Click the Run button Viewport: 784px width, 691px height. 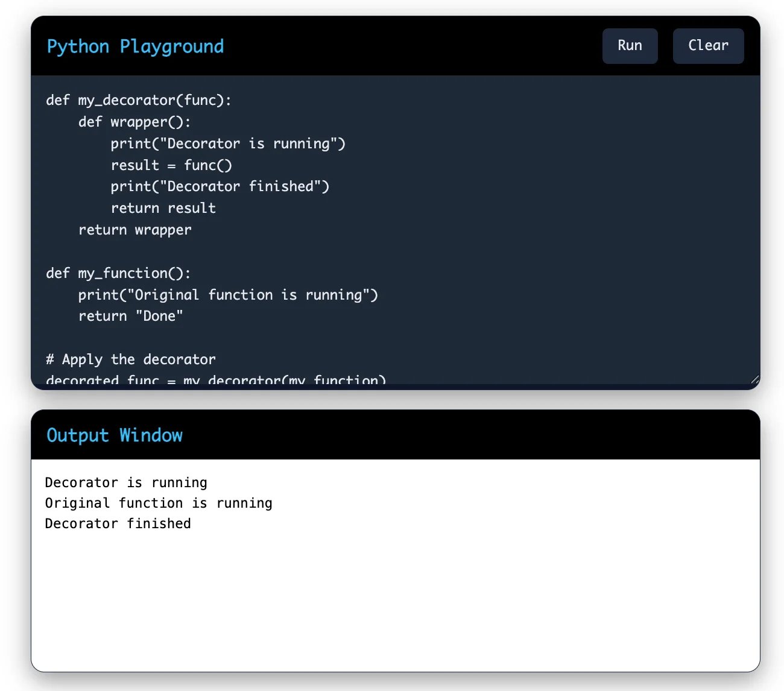630,46
